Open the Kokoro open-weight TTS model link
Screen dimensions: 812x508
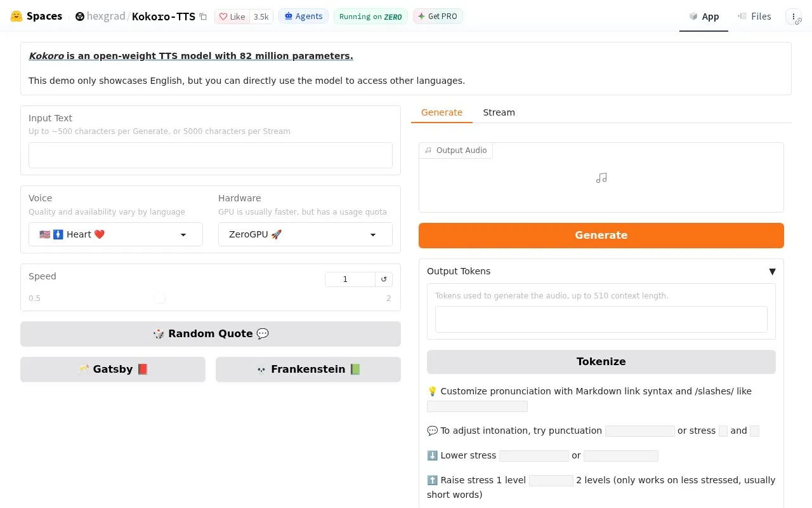(x=191, y=56)
